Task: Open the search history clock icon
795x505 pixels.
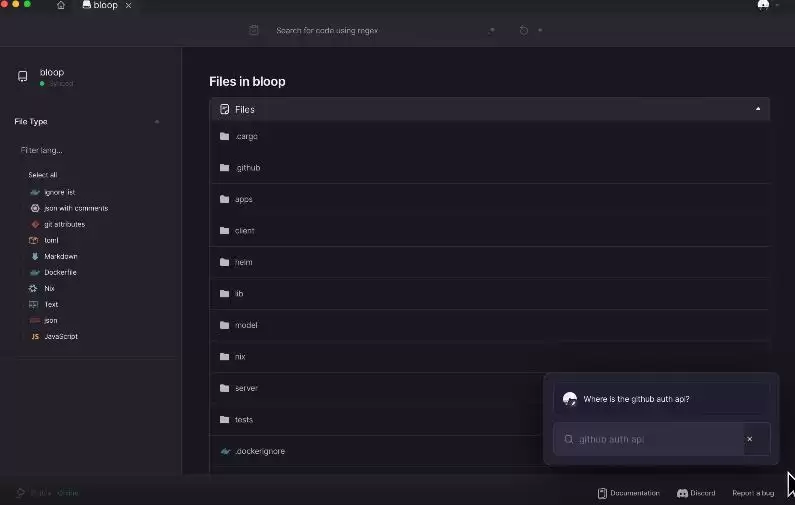Action: (x=524, y=30)
